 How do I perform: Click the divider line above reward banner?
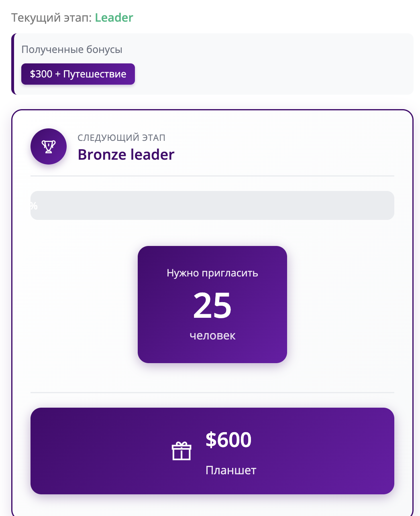[x=212, y=392]
